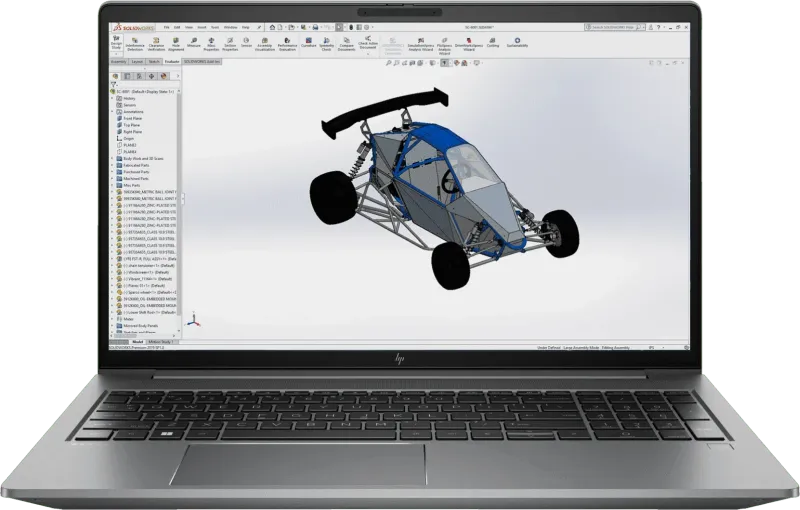Select Origin in feature tree

(x=126, y=138)
